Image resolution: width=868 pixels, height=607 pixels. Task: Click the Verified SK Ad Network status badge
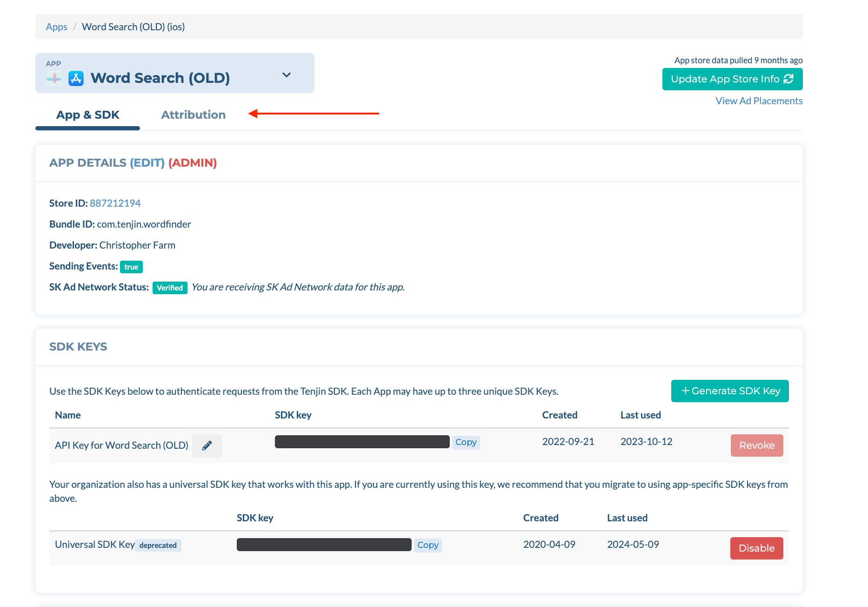tap(170, 288)
